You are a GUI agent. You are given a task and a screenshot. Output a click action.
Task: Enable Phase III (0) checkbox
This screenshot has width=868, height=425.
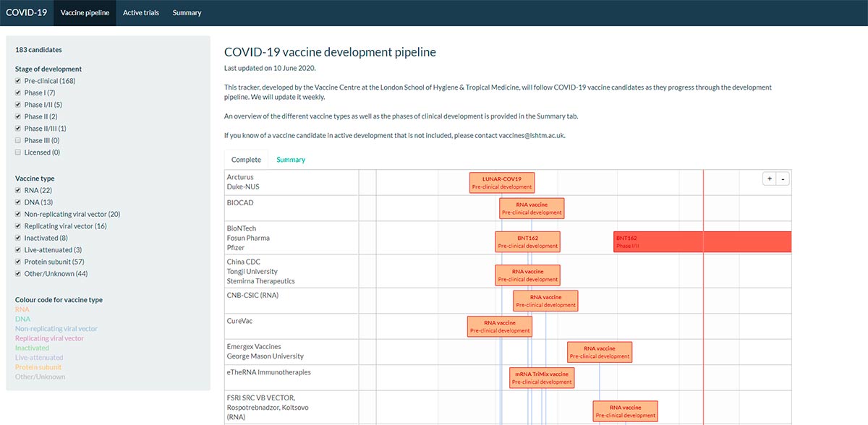click(x=18, y=140)
